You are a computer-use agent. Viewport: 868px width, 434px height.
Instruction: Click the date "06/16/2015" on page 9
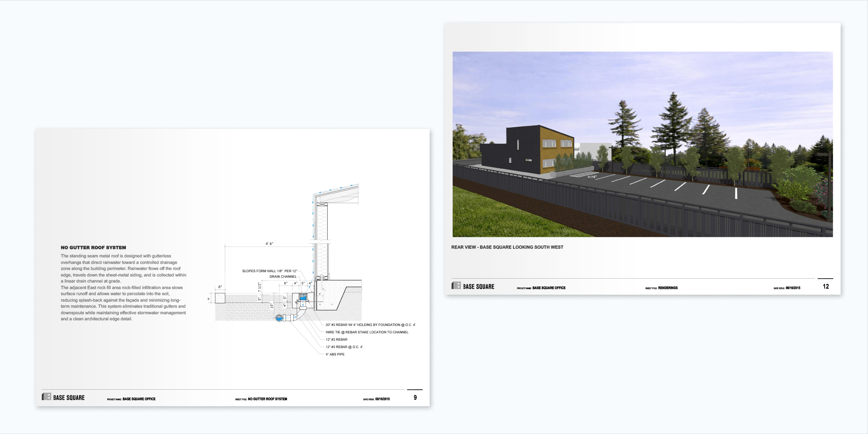point(382,399)
